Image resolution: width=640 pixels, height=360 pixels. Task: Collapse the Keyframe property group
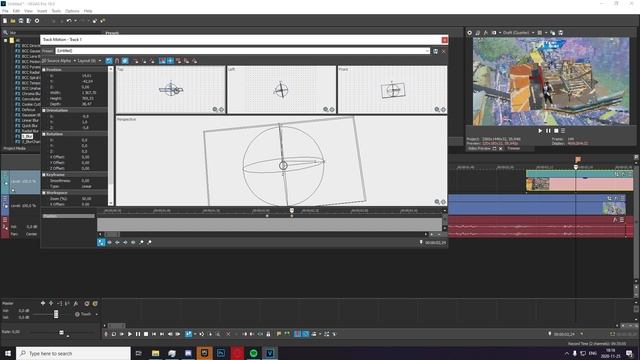tap(44, 175)
